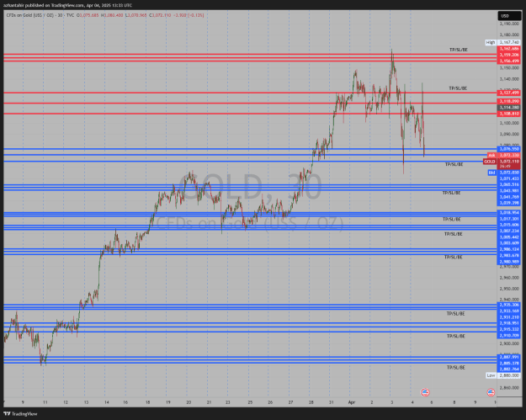Click the gray 3,114.280 crosshair price label

pyautogui.click(x=509, y=108)
